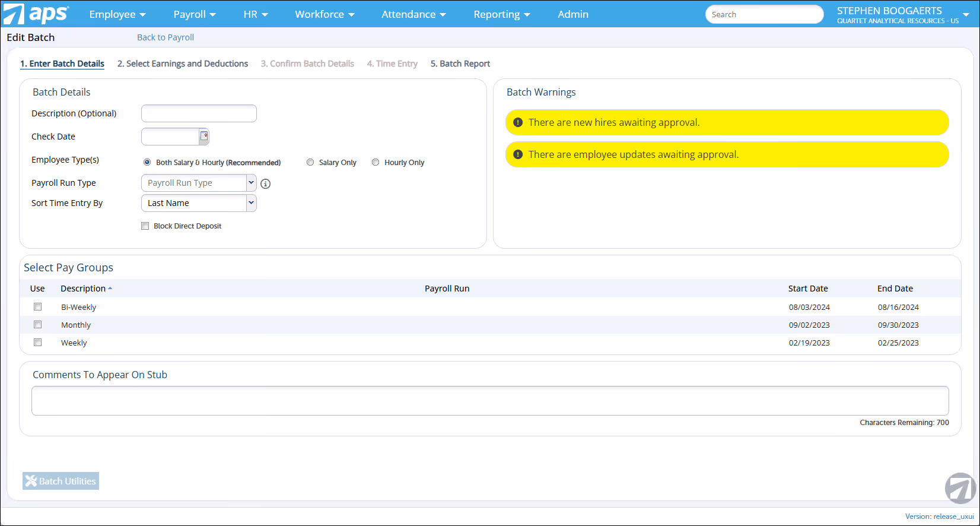Open the Batch Report step
980x526 pixels.
460,64
